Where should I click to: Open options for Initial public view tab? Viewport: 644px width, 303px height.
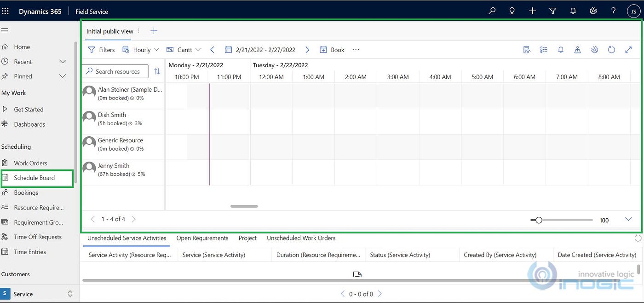coord(139,31)
